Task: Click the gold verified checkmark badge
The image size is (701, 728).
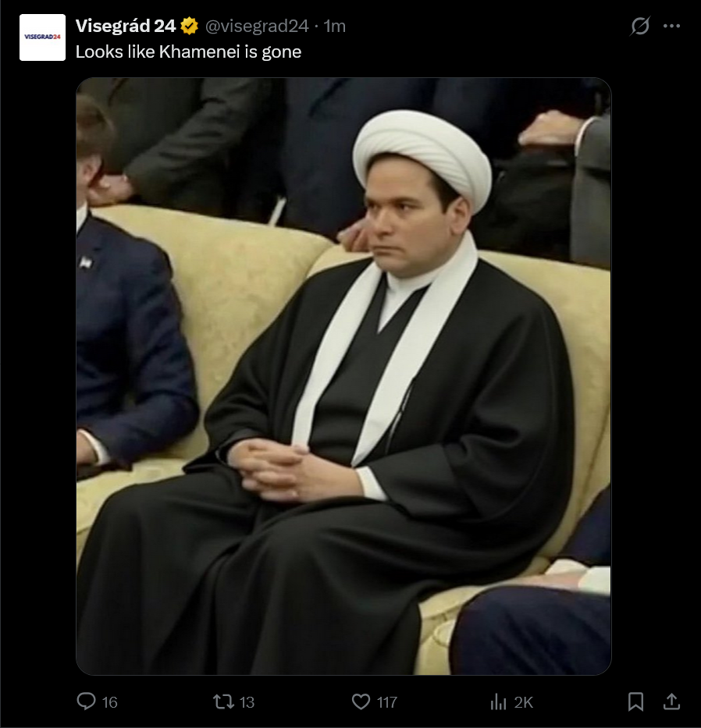Action: [x=189, y=27]
